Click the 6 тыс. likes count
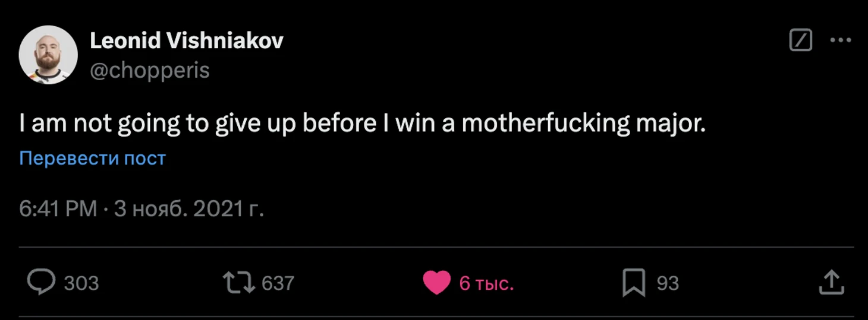The image size is (868, 320). (486, 283)
